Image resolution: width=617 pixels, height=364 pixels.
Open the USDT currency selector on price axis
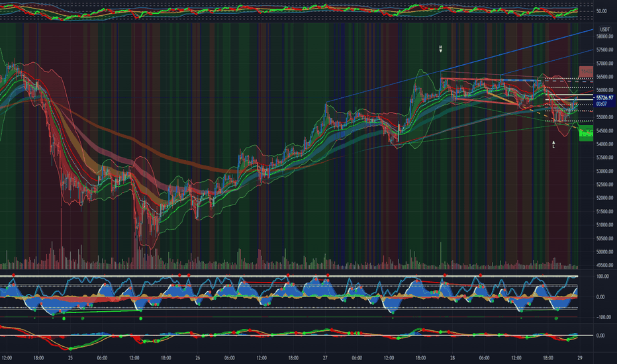click(x=604, y=29)
